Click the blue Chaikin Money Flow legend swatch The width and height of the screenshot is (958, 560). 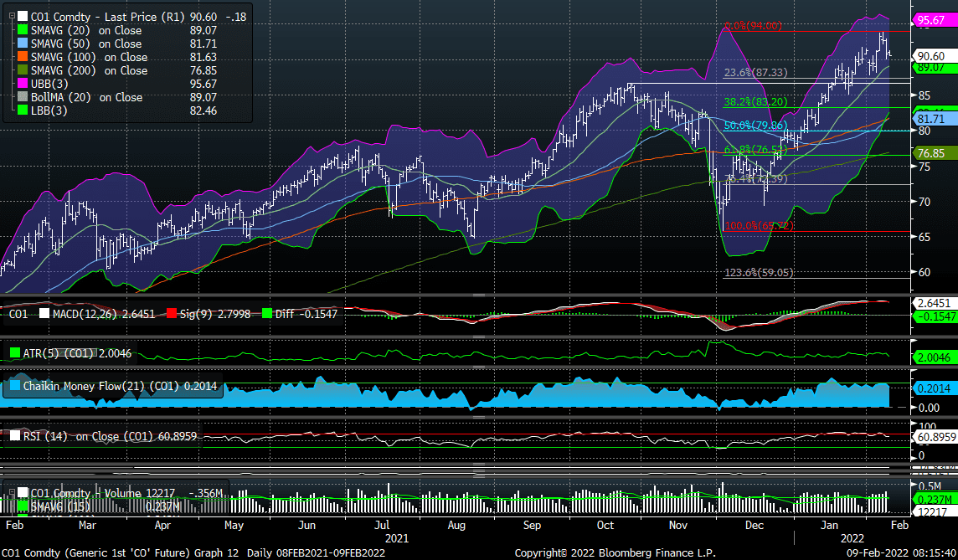tap(15, 386)
